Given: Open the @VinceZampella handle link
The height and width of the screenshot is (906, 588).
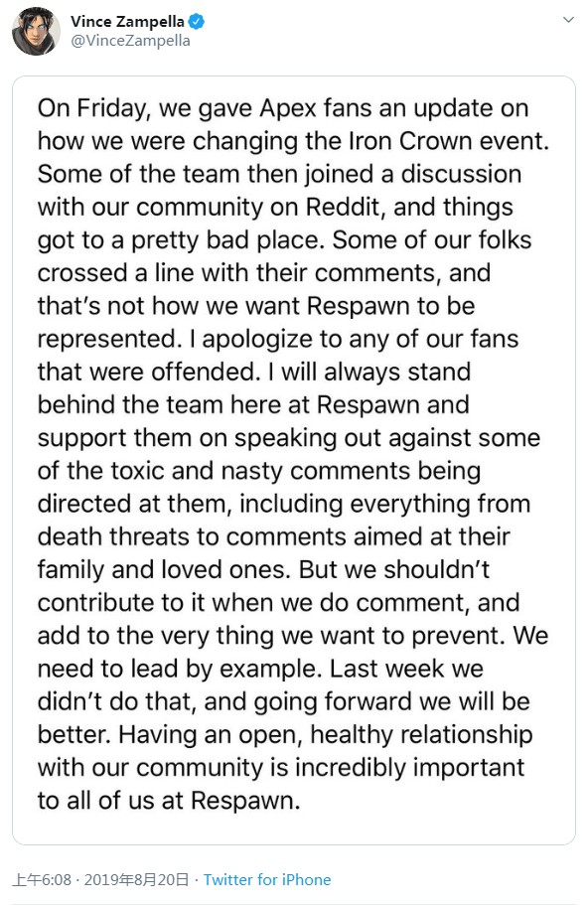Looking at the screenshot, I should (130, 41).
